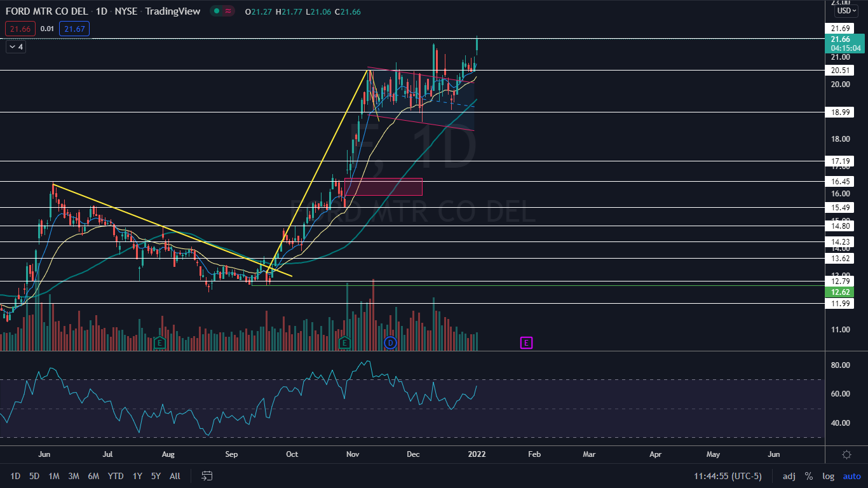Click the 15.49 horizontal level label
The width and height of the screenshot is (868, 488).
click(x=841, y=208)
